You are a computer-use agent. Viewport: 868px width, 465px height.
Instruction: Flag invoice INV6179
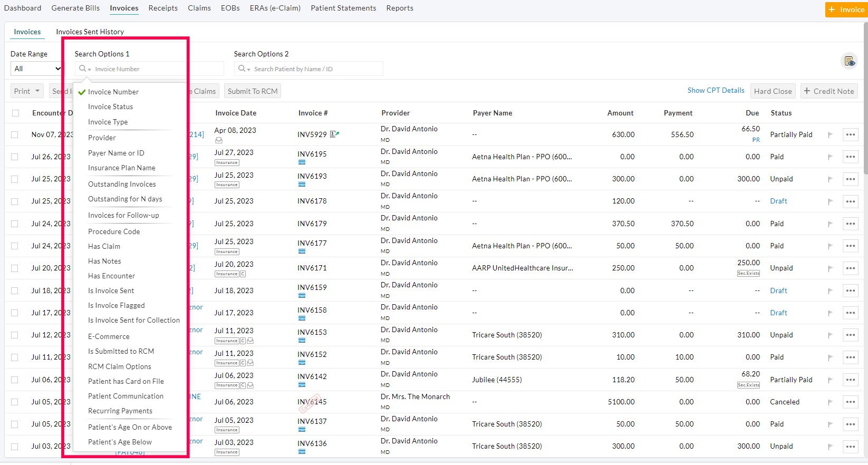830,224
